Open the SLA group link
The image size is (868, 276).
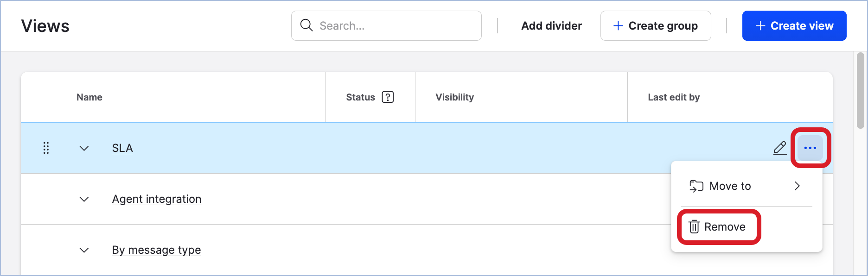(x=122, y=148)
